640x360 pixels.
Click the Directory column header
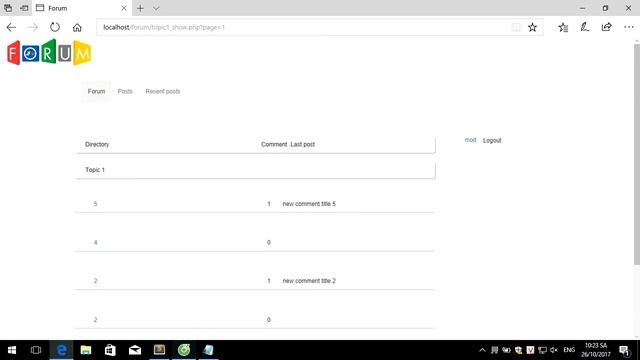[x=97, y=144]
